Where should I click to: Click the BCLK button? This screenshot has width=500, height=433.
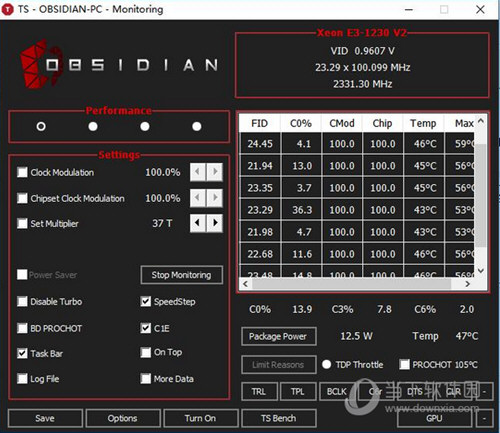[337, 391]
